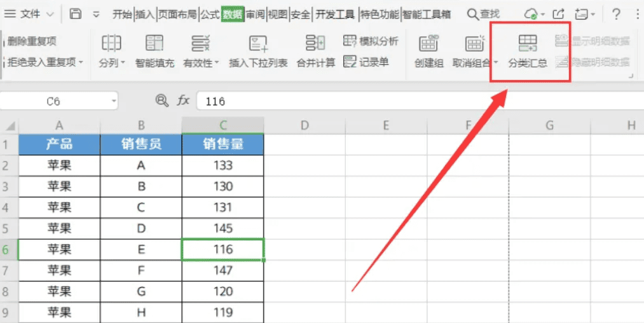Click the 取消组合 icon

tap(474, 43)
